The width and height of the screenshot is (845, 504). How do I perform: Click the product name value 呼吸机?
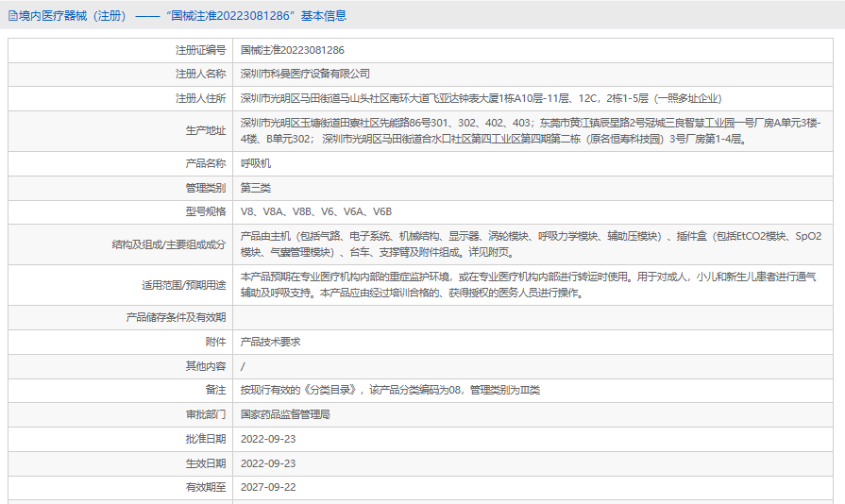point(256,163)
